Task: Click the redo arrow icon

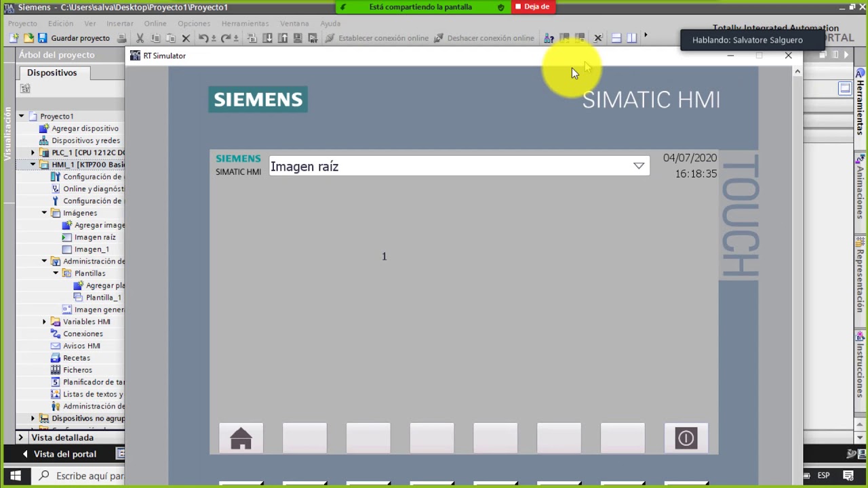Action: tap(226, 38)
